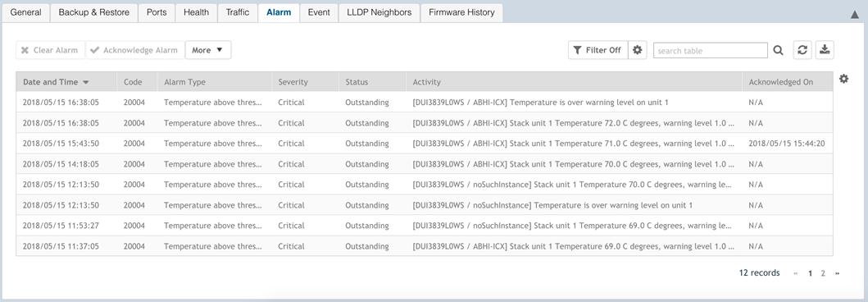The height and width of the screenshot is (302, 868).
Task: Toggle the Filter Off button
Action: [598, 50]
